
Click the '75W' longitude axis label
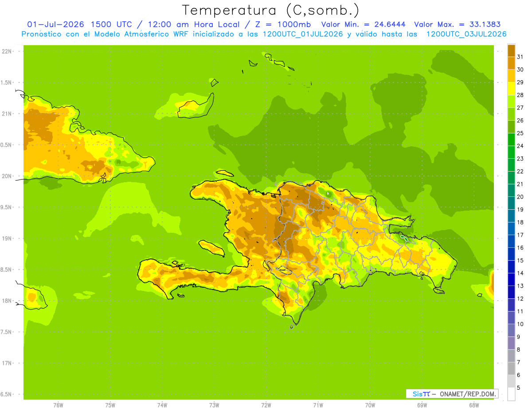[110, 405]
